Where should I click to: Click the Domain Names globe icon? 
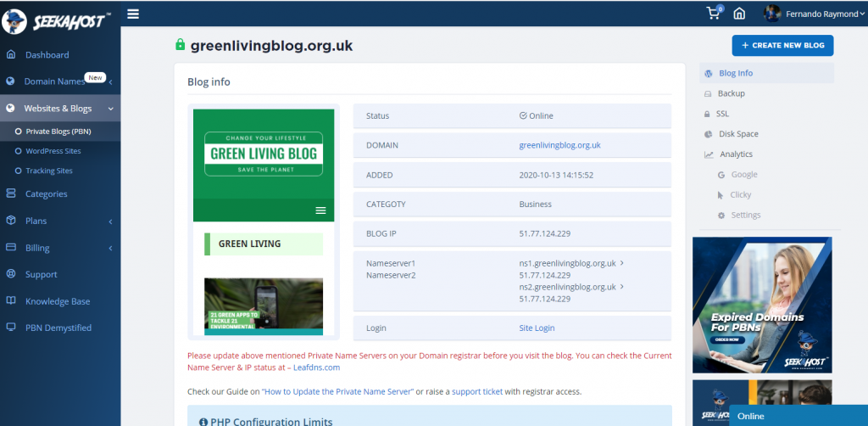(x=10, y=81)
